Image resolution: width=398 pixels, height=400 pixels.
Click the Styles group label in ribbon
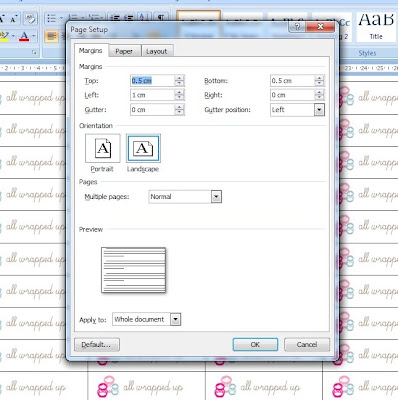click(x=367, y=53)
